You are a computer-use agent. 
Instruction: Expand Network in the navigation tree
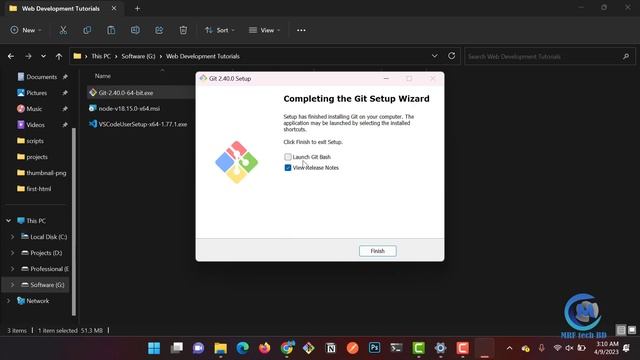(x=9, y=301)
